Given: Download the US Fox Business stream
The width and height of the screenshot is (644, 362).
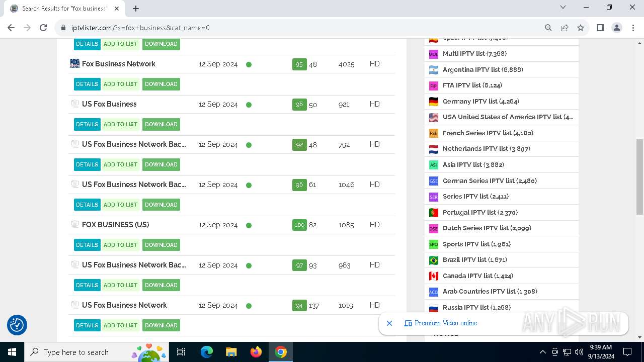Looking at the screenshot, I should coord(161,124).
